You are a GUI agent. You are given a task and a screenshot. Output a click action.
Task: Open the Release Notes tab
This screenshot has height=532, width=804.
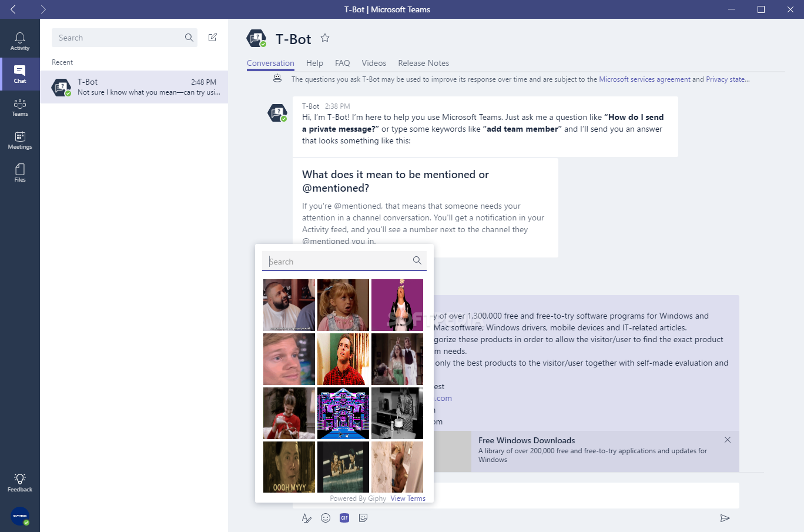423,63
